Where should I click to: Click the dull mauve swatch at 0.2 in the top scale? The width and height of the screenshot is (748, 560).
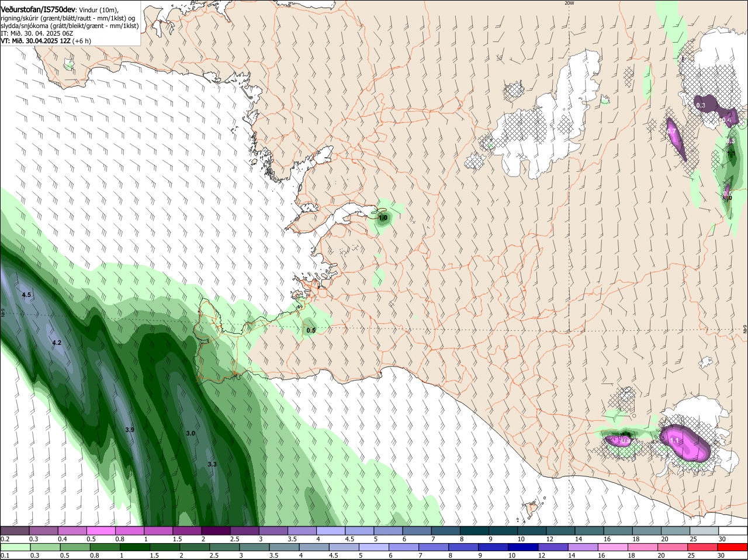[15, 531]
